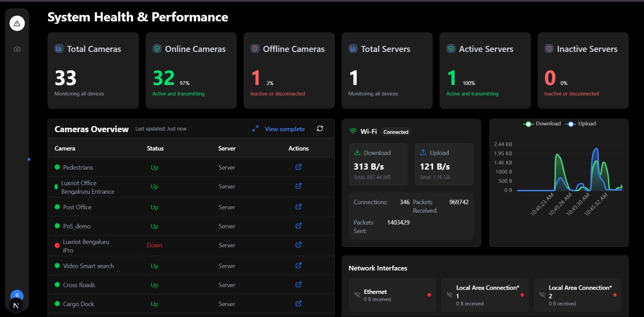The image size is (644, 317).
Task: Select Local Area Connection* 2 interface
Action: tap(577, 295)
